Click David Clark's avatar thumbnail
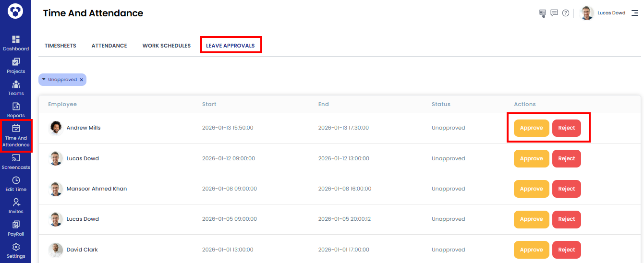Screen dimensions: 644x263 click(56, 250)
